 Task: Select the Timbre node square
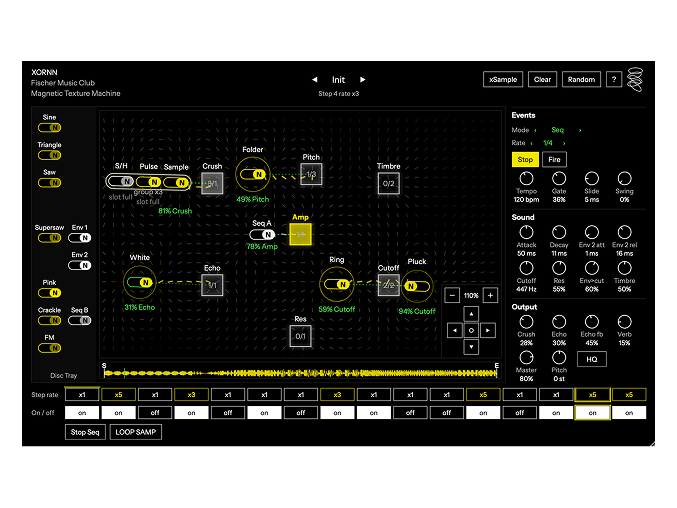(389, 183)
